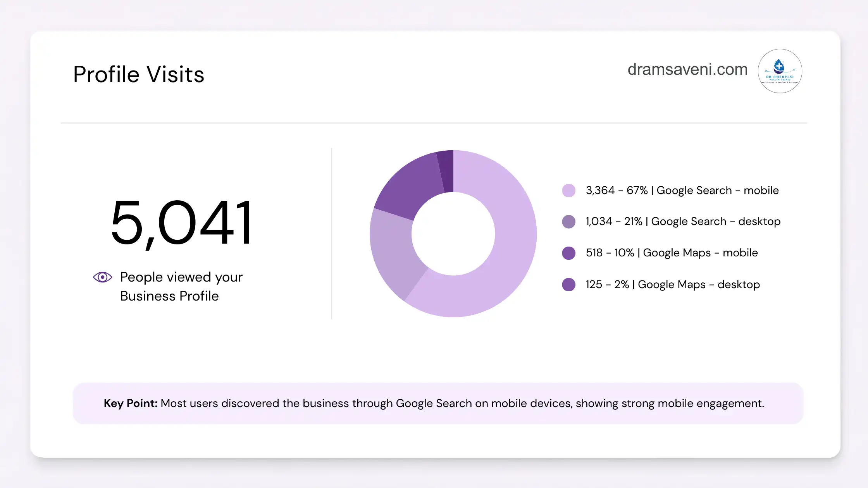
Task: Select the Google Maps desktop legend dot
Action: pyautogui.click(x=568, y=284)
